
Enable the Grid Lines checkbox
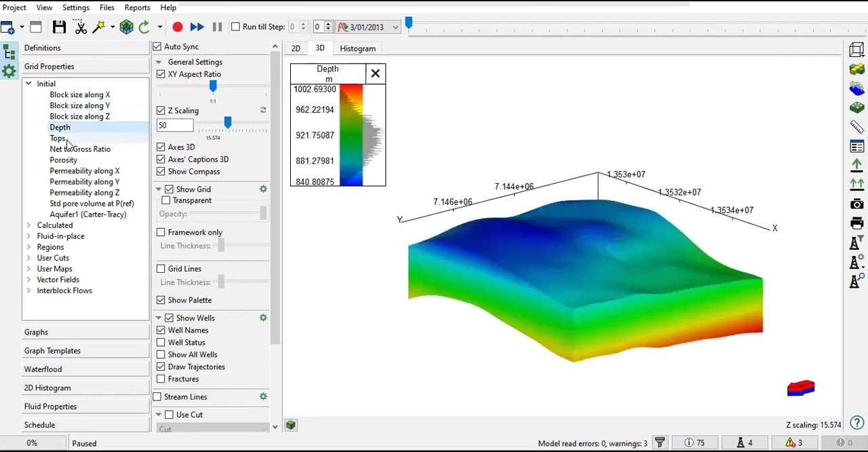pyautogui.click(x=161, y=269)
